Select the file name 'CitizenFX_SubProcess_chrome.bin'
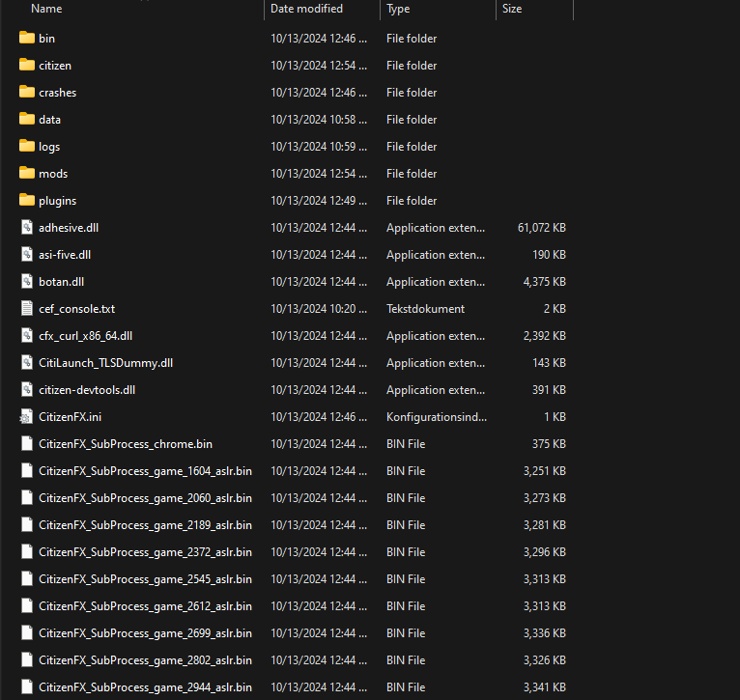 126,444
